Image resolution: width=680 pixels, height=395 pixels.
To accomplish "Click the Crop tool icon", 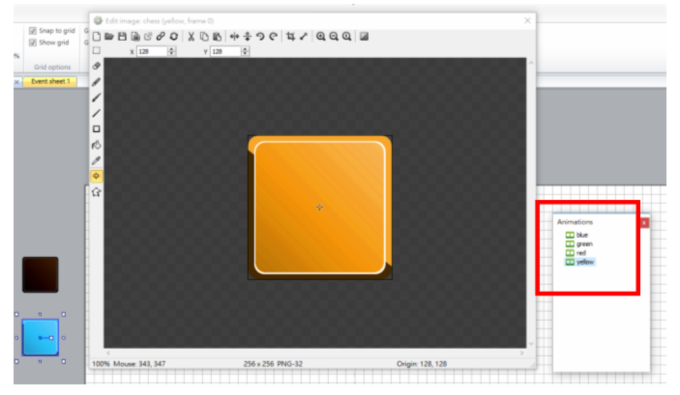I will 291,36.
